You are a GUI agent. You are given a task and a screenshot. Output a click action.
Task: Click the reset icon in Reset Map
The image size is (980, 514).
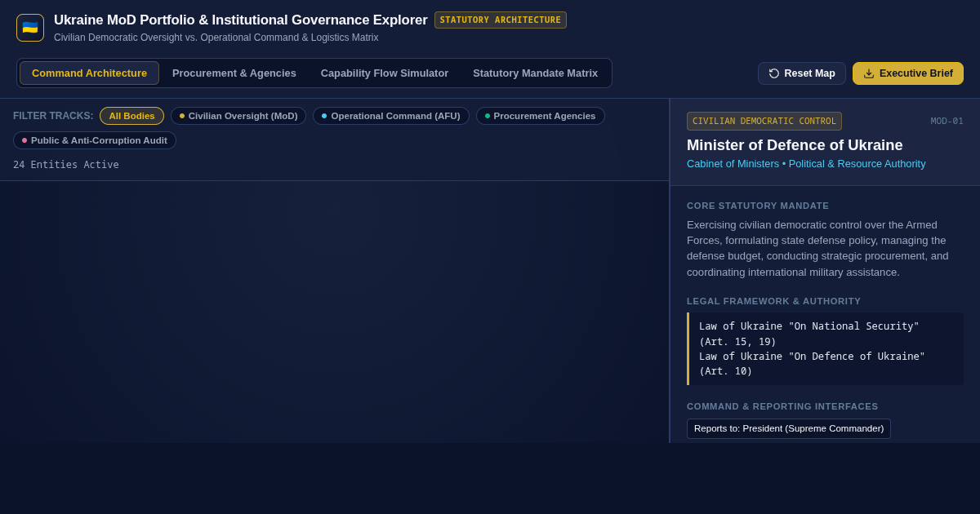(774, 73)
